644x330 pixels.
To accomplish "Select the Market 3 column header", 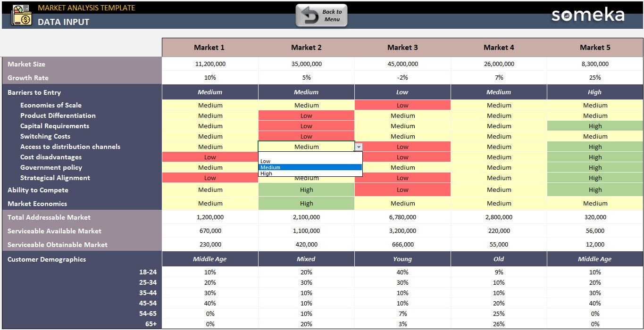I will 402,47.
